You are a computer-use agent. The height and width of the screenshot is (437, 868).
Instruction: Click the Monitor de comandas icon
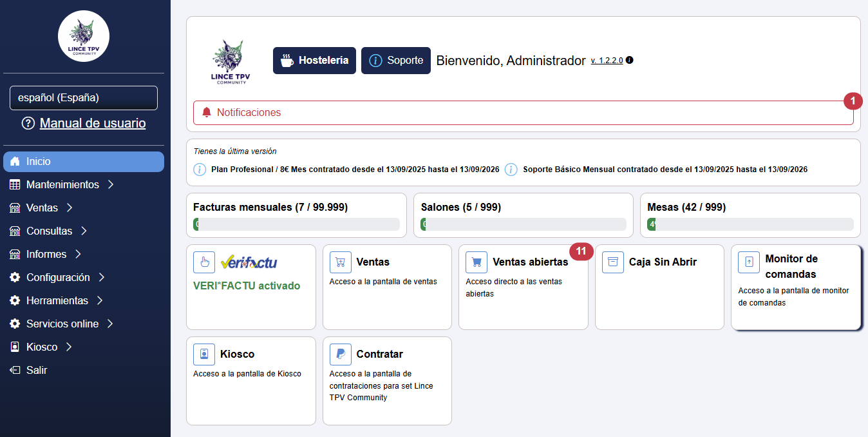[x=749, y=262]
